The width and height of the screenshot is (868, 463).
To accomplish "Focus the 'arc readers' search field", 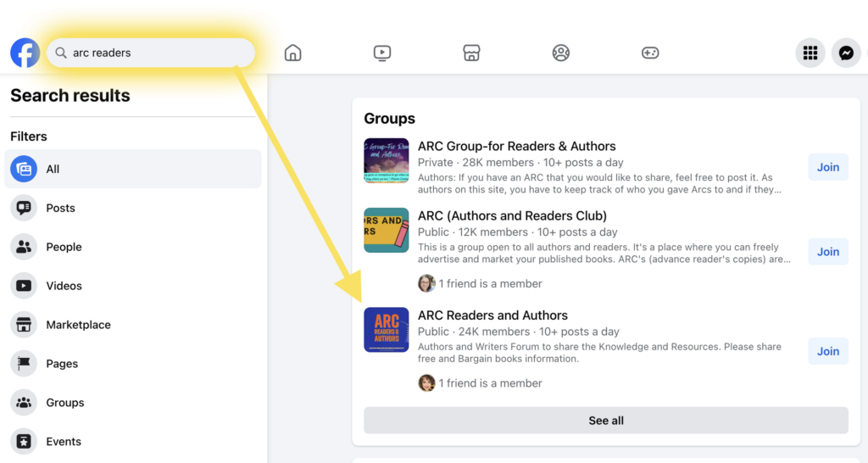I will [x=151, y=53].
